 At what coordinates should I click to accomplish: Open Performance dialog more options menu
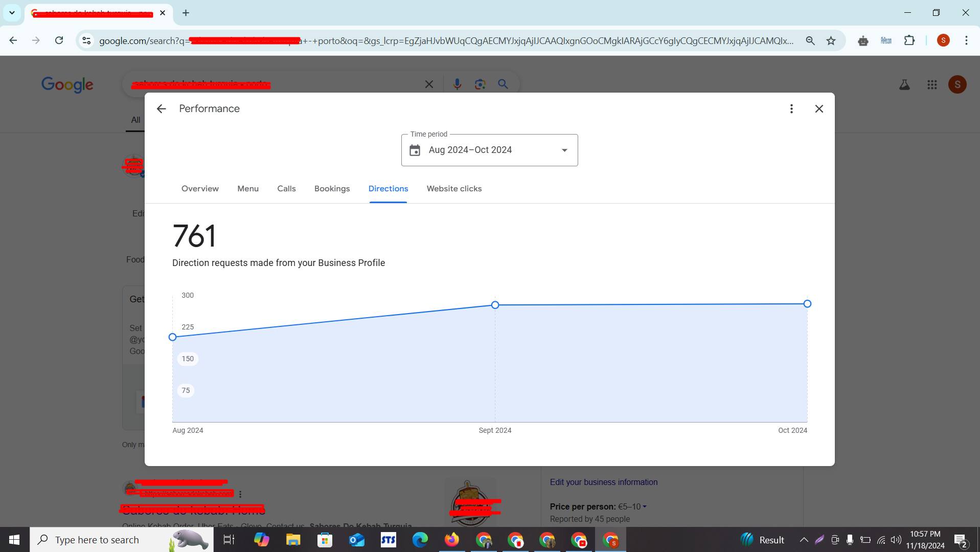[791, 108]
